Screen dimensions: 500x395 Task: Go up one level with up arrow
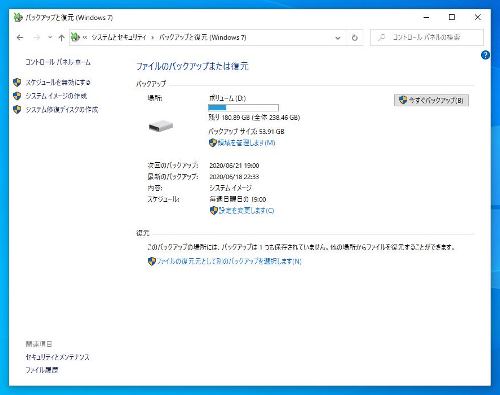click(x=61, y=38)
